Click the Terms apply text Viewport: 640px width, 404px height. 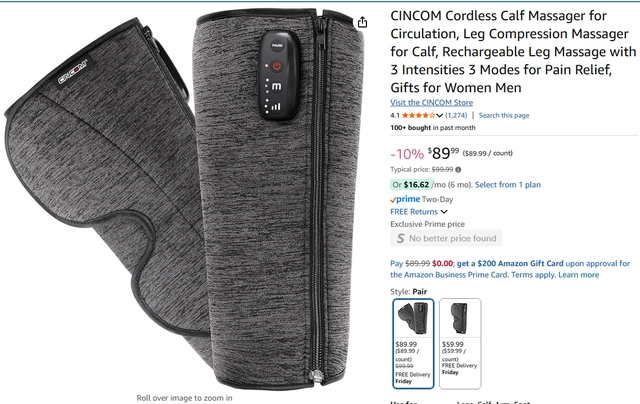(533, 275)
